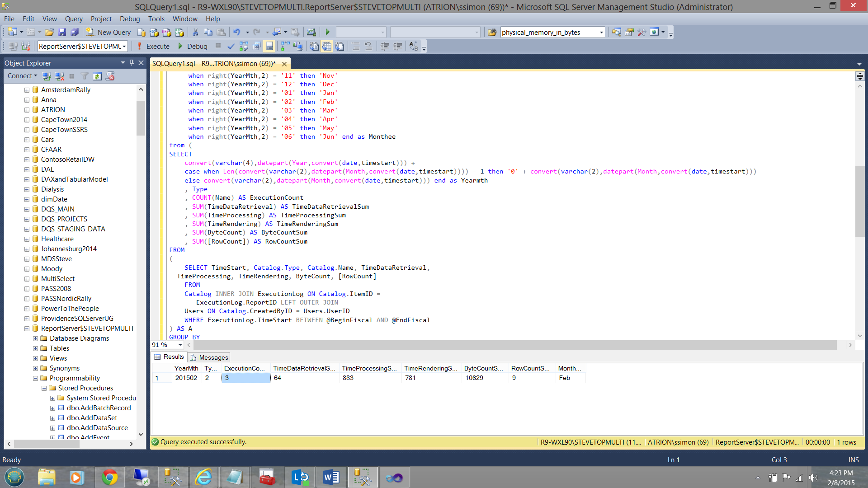Toggle Results to Grid mode

coord(327,46)
